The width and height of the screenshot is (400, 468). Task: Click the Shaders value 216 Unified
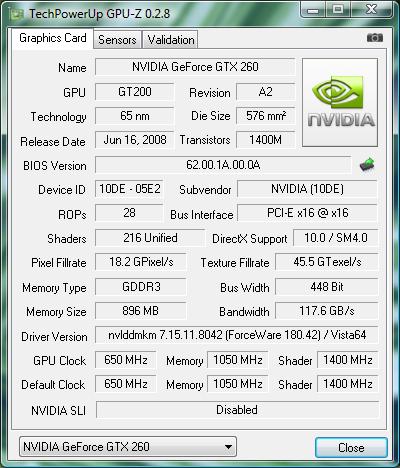tap(150, 238)
